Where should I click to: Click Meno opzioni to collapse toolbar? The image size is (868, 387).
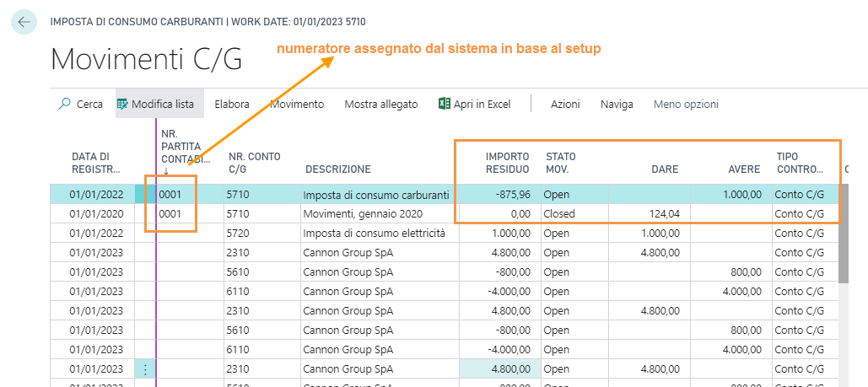pos(686,105)
